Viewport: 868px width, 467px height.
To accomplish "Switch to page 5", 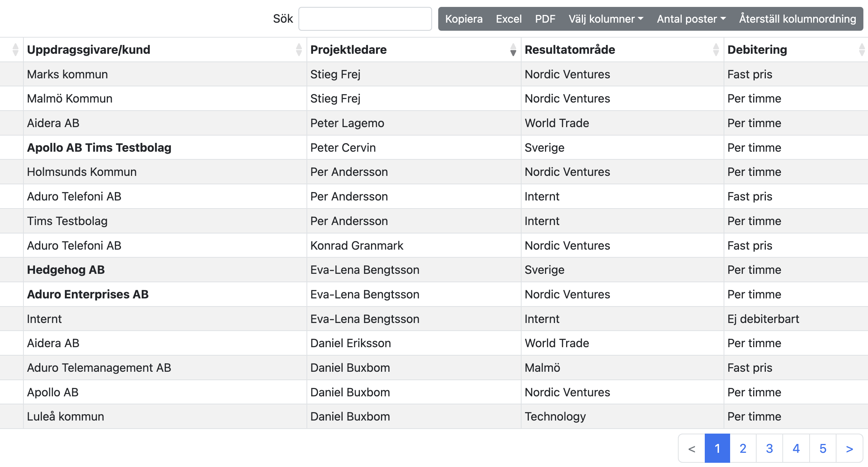I will point(823,449).
